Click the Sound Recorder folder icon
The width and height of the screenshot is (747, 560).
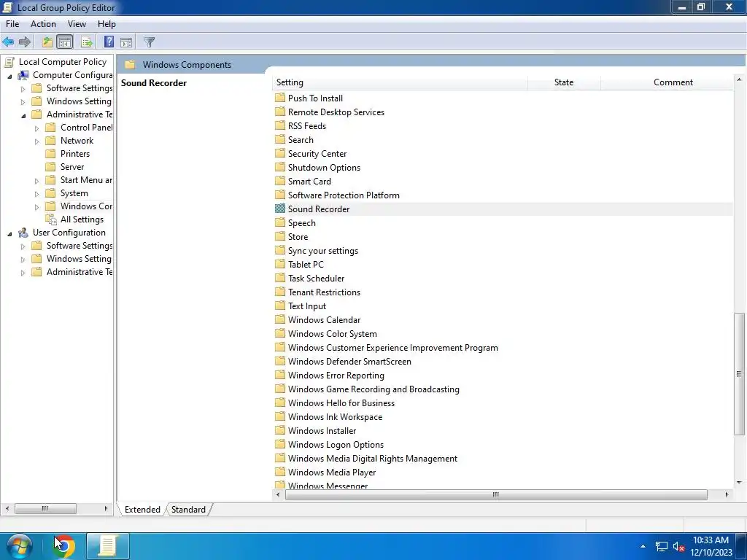coord(280,209)
